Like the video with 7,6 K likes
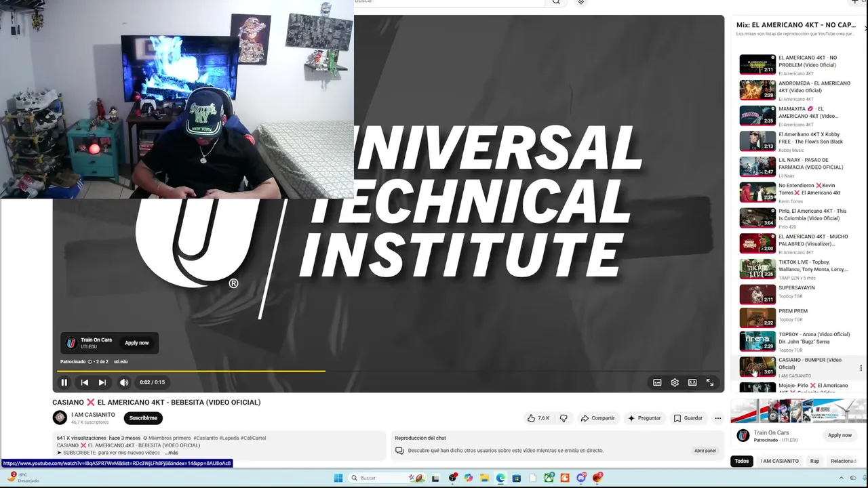 538,418
